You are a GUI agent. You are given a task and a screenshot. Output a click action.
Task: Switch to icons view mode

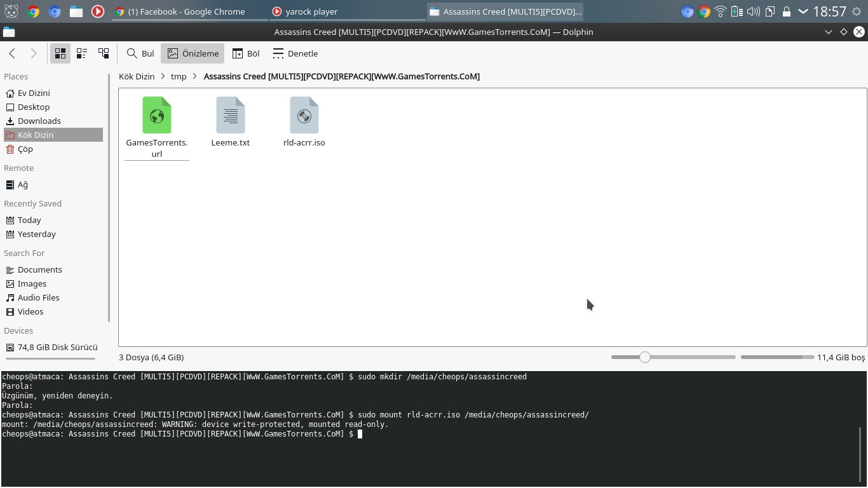point(60,53)
